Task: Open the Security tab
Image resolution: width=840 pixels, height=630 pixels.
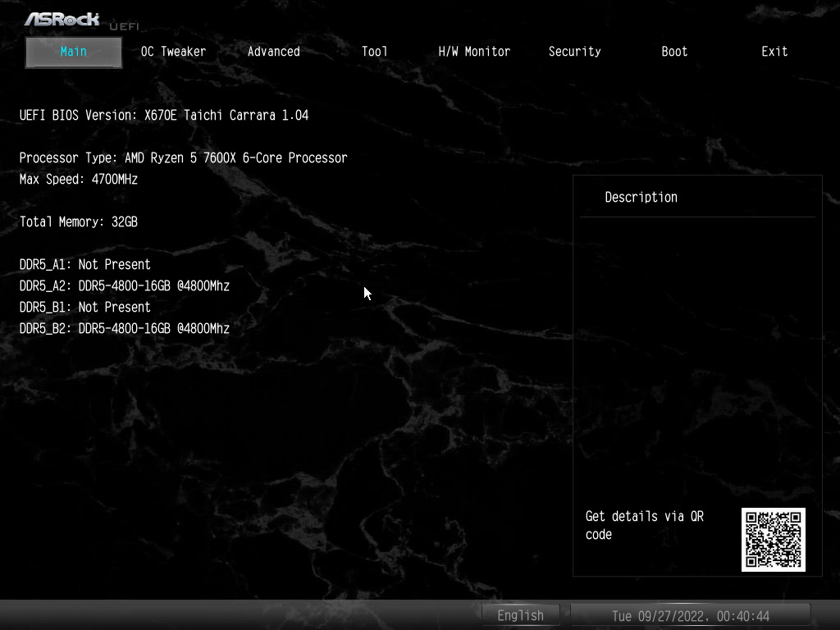Action: (x=574, y=52)
